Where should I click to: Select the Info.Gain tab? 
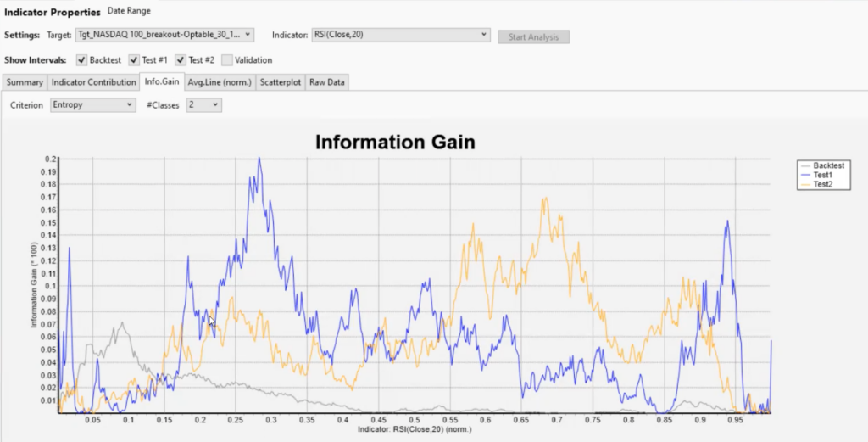pyautogui.click(x=161, y=82)
